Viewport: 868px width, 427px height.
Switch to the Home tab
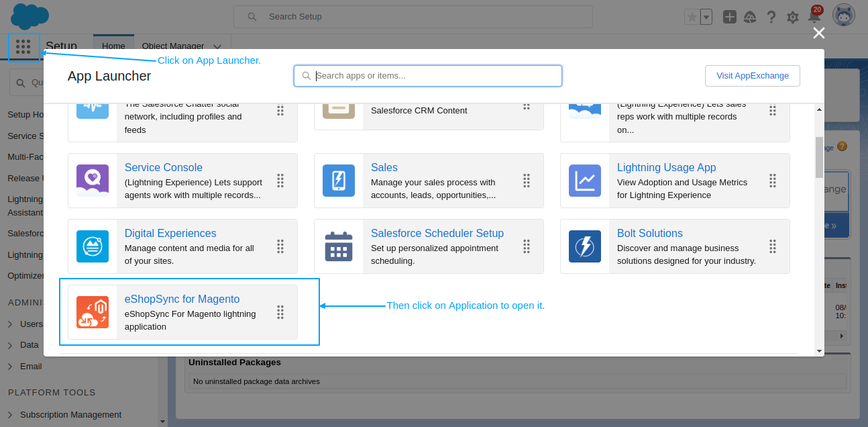click(113, 46)
